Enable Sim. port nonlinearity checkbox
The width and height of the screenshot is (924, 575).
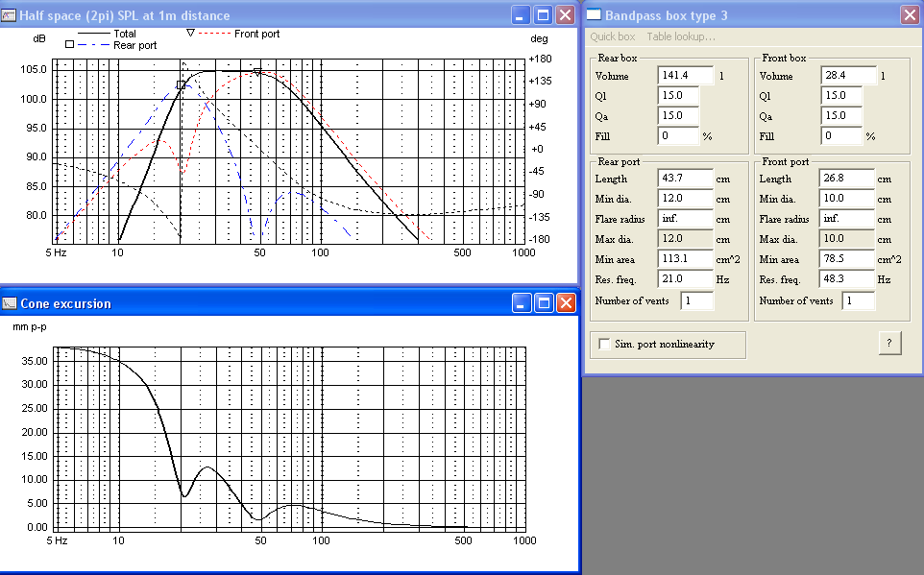604,344
